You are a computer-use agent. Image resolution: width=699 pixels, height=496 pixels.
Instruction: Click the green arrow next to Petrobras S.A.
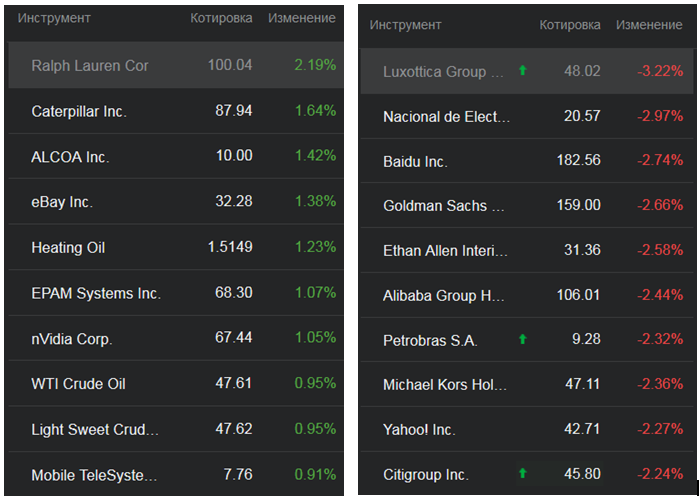(x=522, y=339)
